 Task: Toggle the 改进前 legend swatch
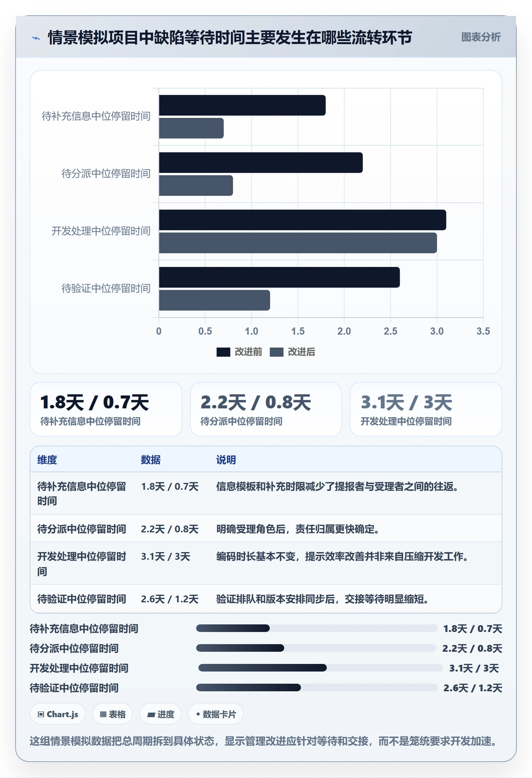pos(223,352)
